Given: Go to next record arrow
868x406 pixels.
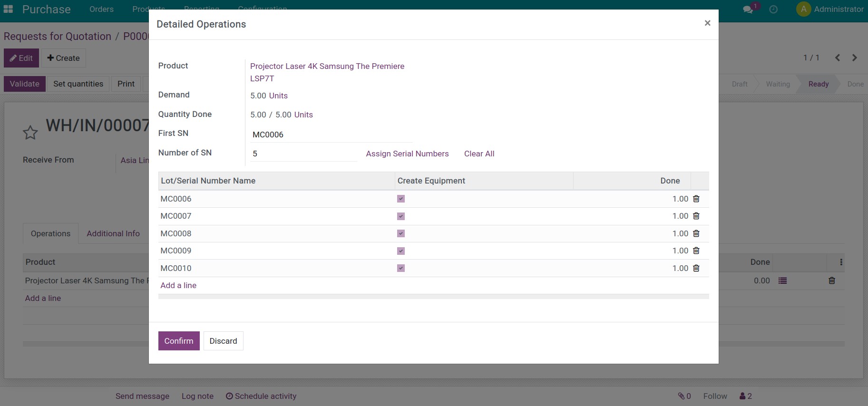Looking at the screenshot, I should pos(854,58).
